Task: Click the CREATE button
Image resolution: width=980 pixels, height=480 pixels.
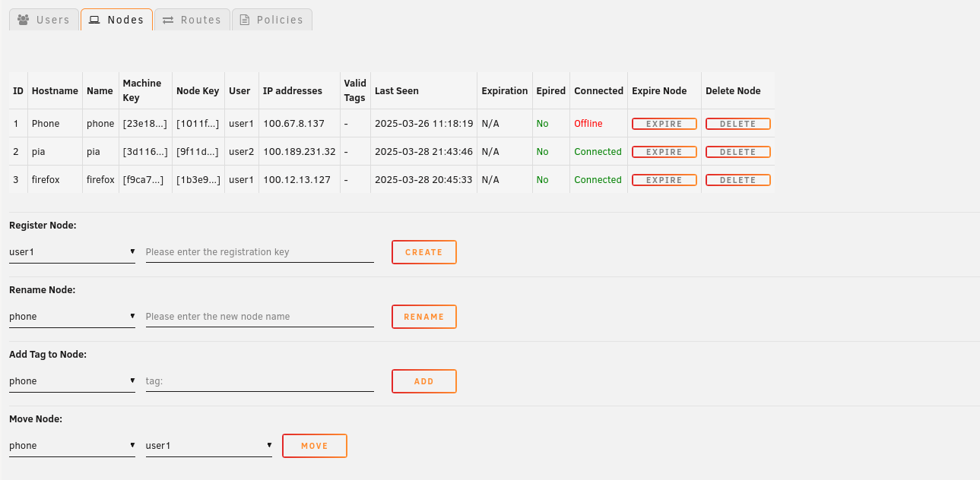Action: pyautogui.click(x=424, y=252)
